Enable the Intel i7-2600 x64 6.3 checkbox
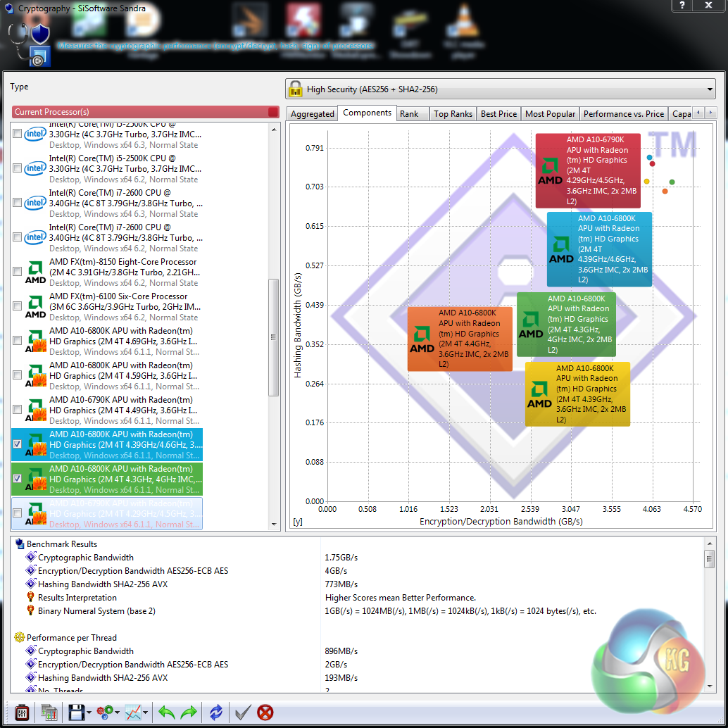The image size is (728, 728). (x=18, y=203)
